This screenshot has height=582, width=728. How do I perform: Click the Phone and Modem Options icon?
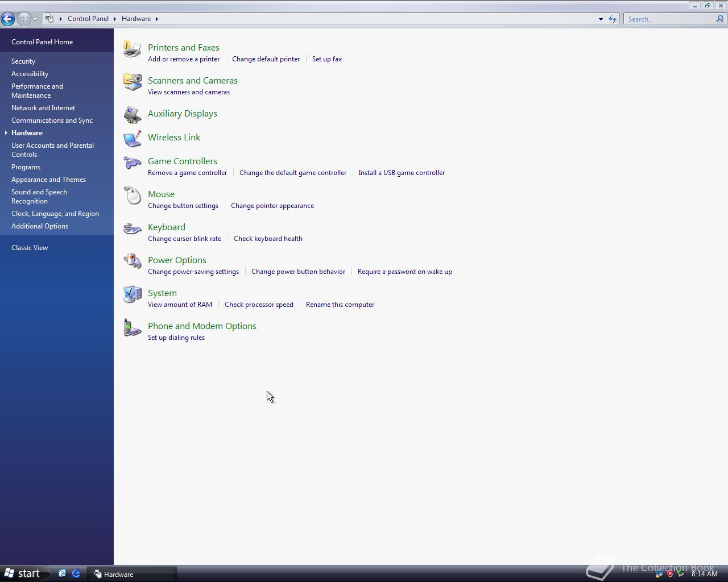pyautogui.click(x=133, y=327)
